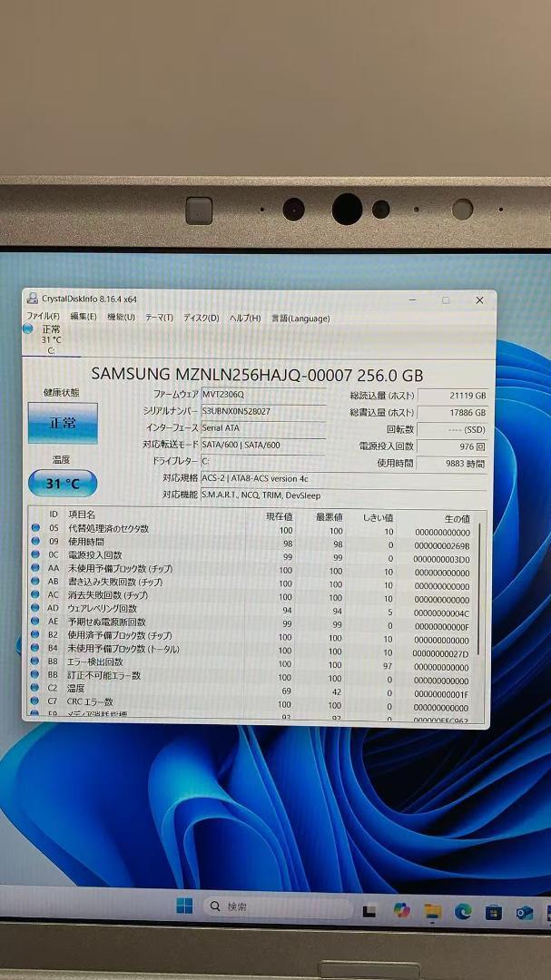Open the ファイル(F) menu
The height and width of the screenshot is (980, 551).
[43, 317]
